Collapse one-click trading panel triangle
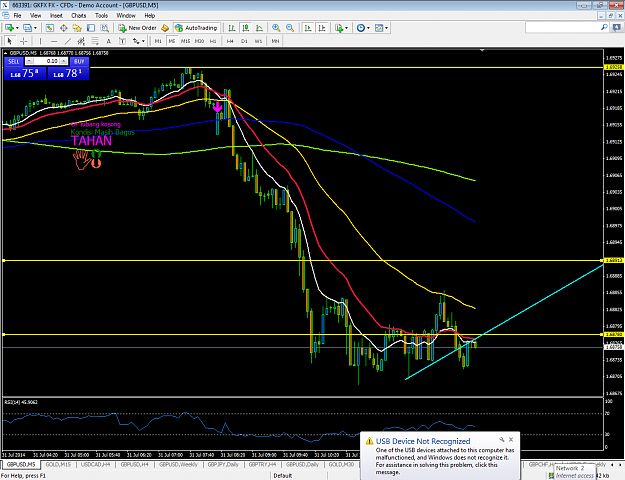 [x=6, y=53]
